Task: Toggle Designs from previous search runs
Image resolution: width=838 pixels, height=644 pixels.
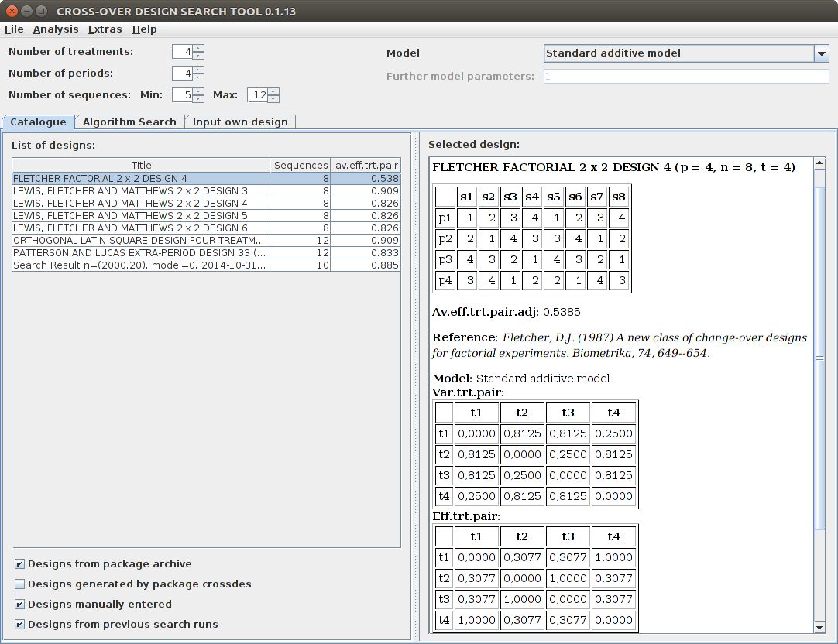Action: click(x=20, y=624)
